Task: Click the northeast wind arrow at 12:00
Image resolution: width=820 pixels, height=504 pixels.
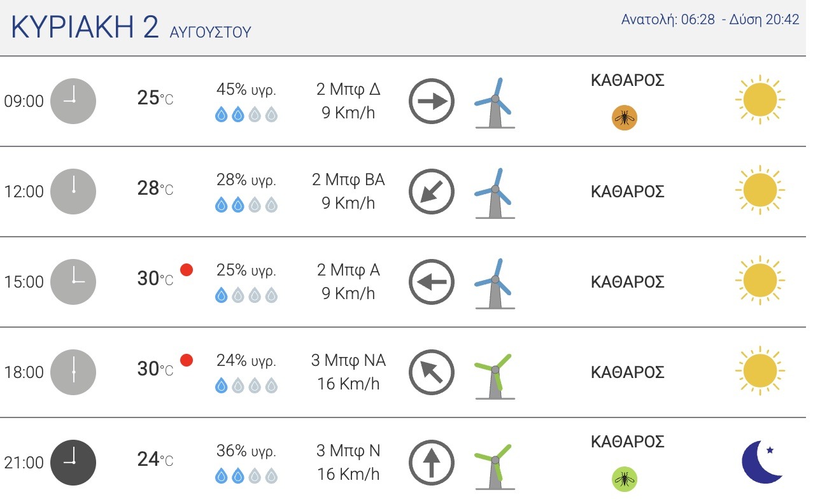Action: [431, 192]
